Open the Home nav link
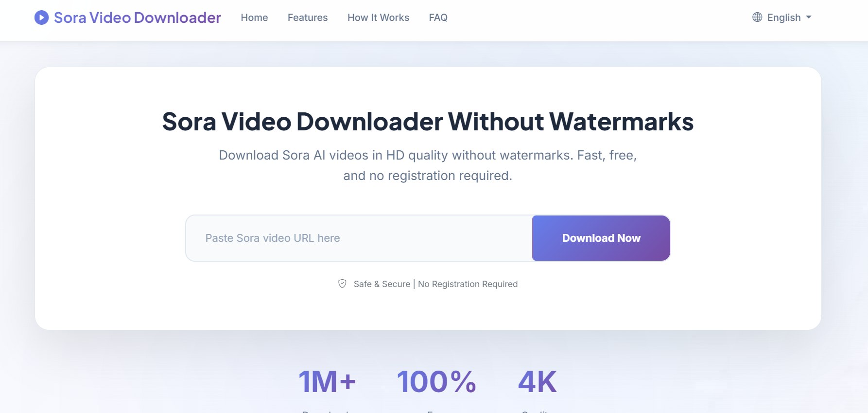Image resolution: width=868 pixels, height=413 pixels. (x=254, y=18)
